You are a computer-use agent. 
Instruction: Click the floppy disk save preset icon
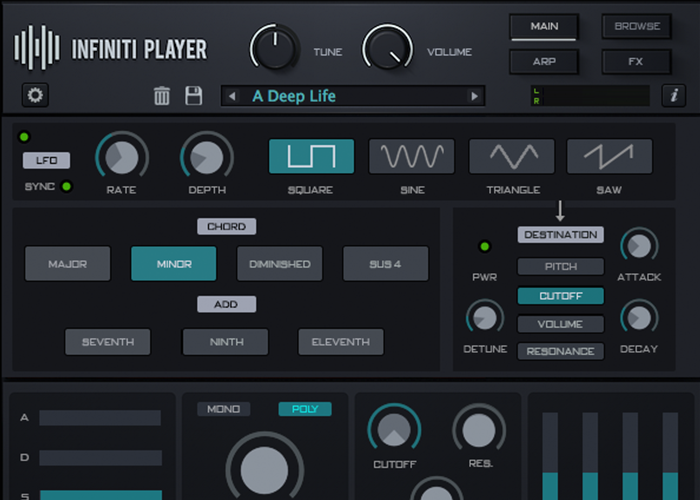194,96
